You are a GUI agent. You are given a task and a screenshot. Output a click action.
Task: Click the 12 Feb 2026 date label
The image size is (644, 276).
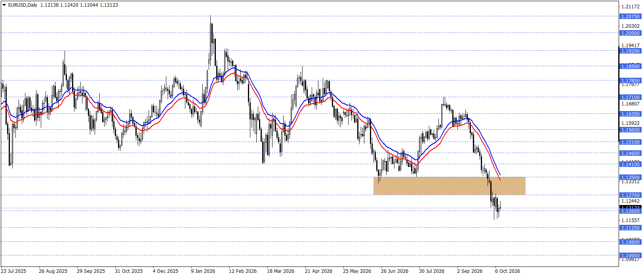(243, 271)
